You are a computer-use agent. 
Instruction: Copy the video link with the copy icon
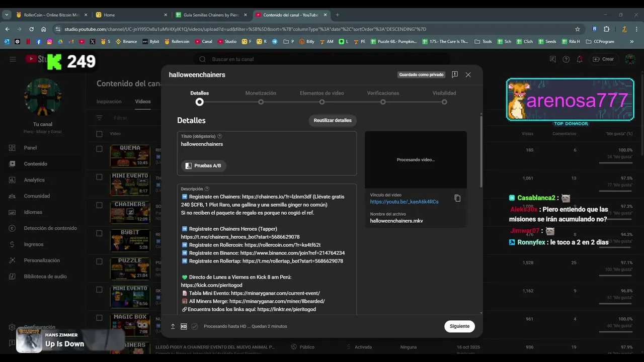click(457, 198)
